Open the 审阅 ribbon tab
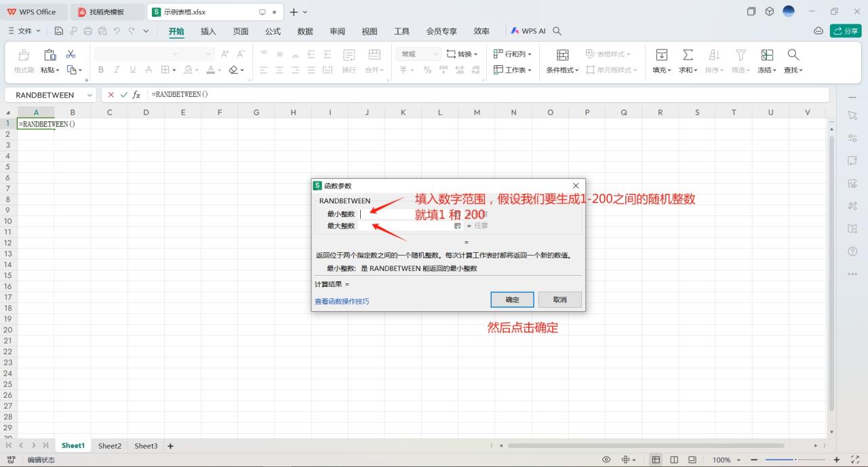This screenshot has height=467, width=868. tap(337, 31)
